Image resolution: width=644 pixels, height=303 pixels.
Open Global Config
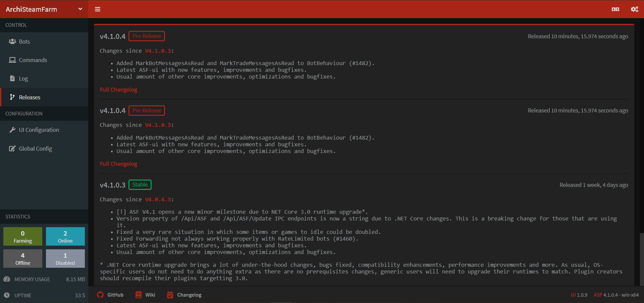(44, 149)
